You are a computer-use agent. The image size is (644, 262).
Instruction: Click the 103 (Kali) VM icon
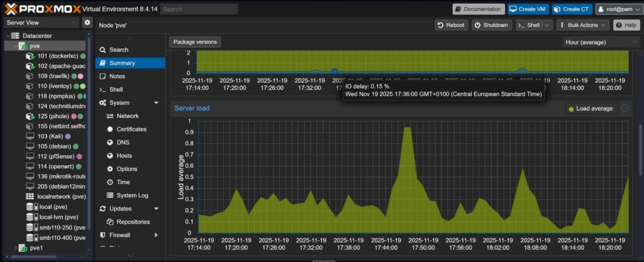tap(30, 136)
